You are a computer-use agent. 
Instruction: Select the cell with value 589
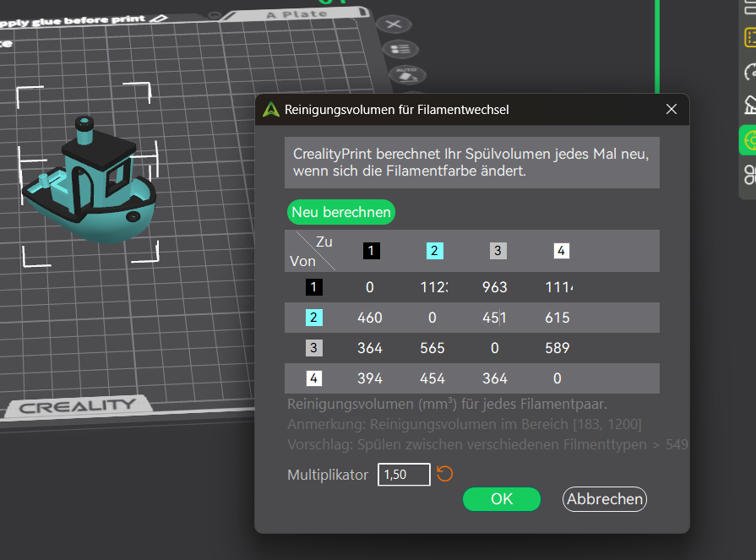tap(557, 348)
